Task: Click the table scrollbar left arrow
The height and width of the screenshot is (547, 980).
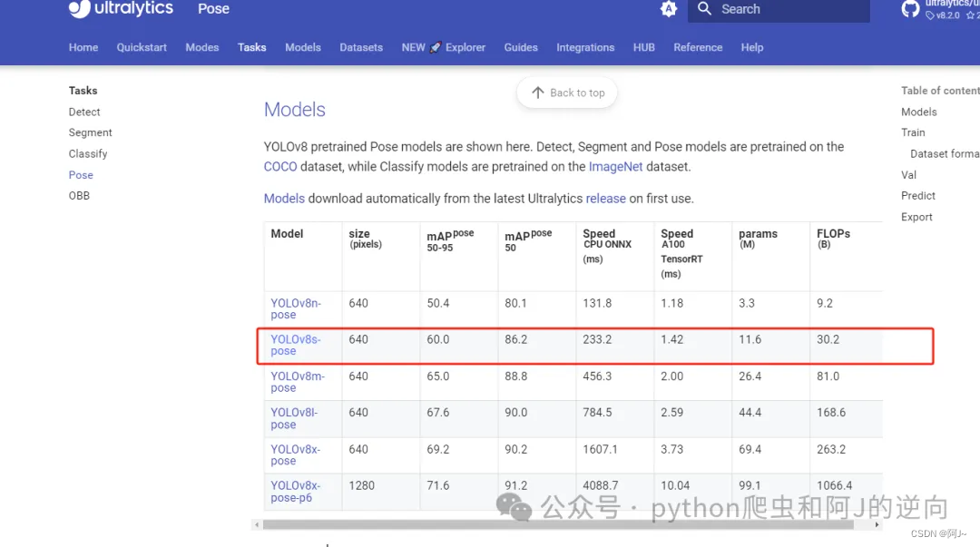Action: (x=257, y=524)
